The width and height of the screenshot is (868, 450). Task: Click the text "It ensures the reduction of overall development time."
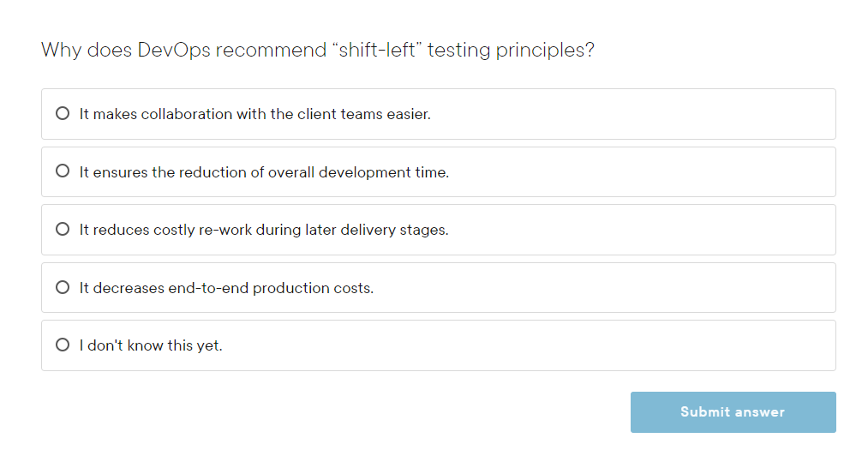click(x=264, y=172)
